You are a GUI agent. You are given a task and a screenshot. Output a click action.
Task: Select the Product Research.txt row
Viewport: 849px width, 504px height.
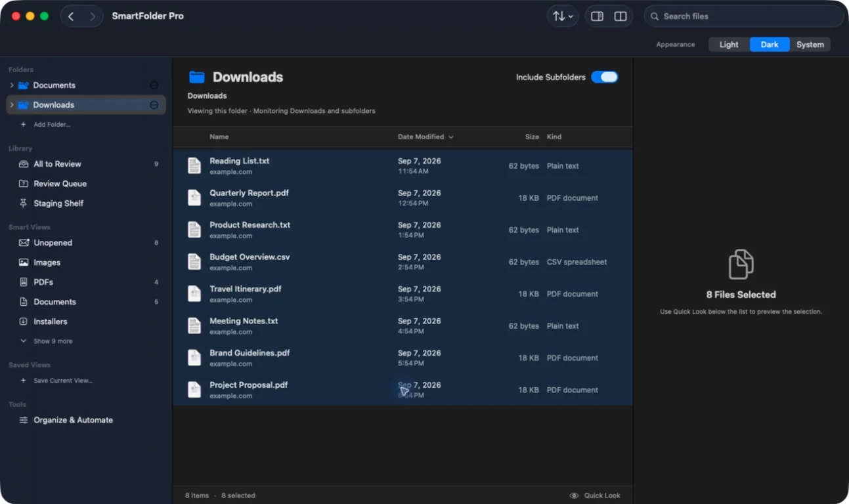tap(403, 230)
